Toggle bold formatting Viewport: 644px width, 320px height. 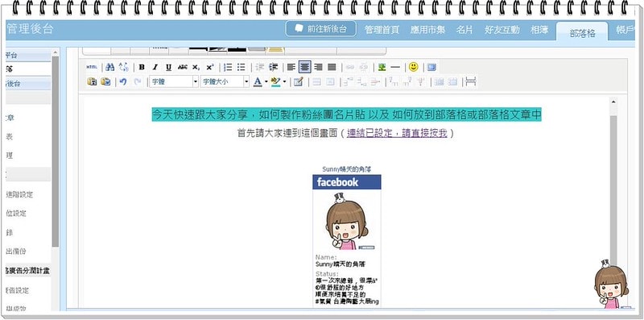pos(142,67)
